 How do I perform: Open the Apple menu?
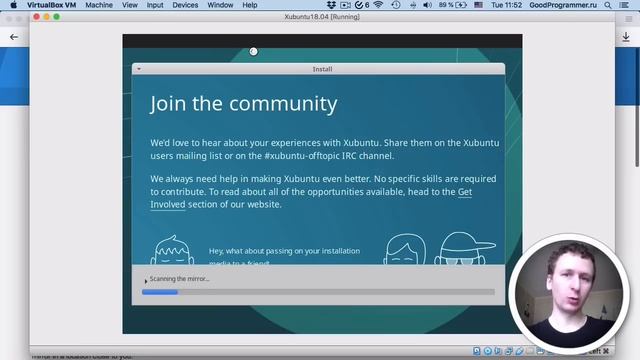pos(13,5)
